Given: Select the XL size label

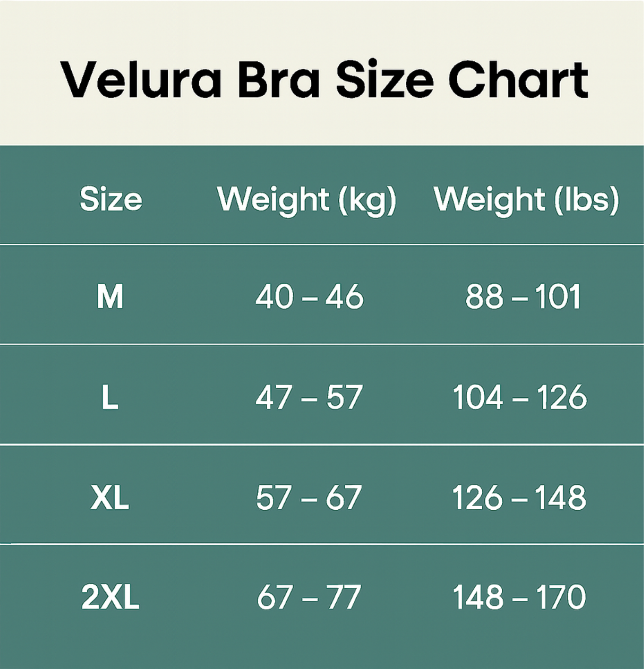Looking at the screenshot, I should pyautogui.click(x=110, y=498).
